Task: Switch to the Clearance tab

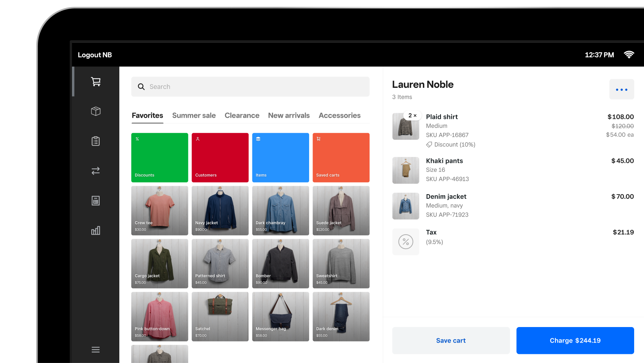Action: (x=242, y=115)
